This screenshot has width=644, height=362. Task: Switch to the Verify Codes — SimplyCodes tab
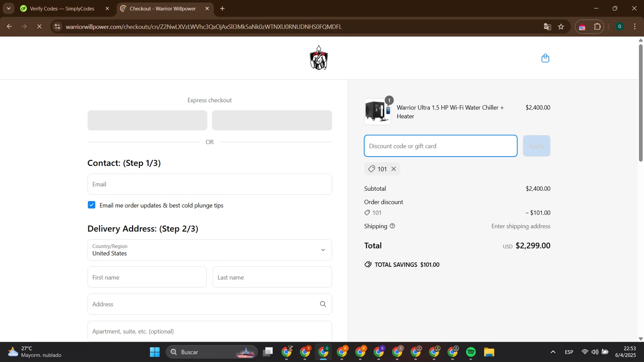pyautogui.click(x=62, y=9)
